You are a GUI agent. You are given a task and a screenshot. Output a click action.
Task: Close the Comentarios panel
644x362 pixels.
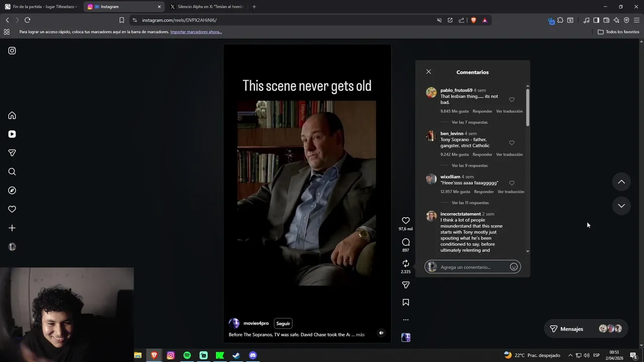click(x=429, y=72)
